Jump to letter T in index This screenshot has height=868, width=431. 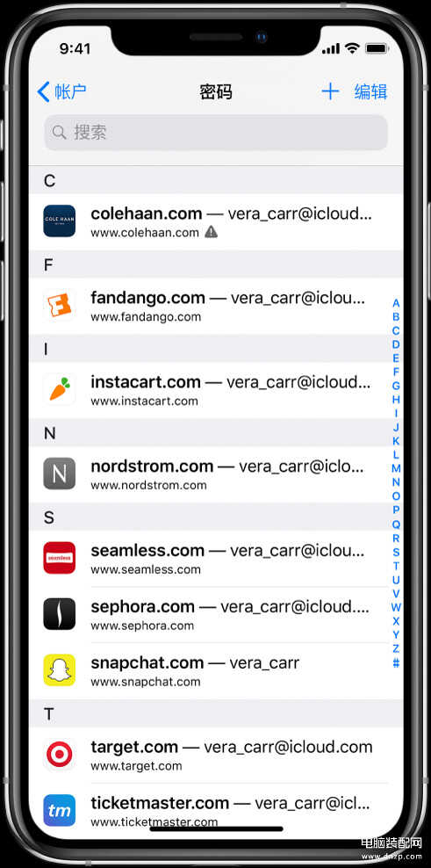(x=396, y=566)
